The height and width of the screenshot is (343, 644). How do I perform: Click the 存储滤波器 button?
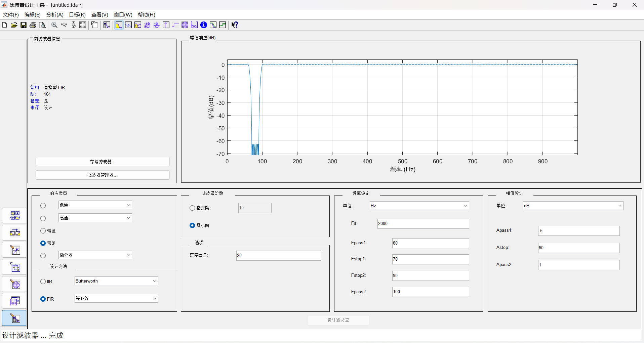(103, 162)
